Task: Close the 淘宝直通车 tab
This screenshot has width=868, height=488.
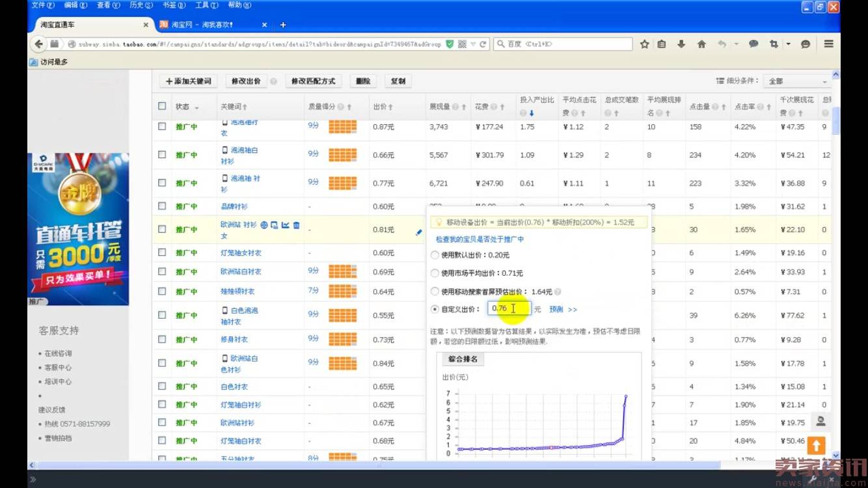Action: pos(146,25)
